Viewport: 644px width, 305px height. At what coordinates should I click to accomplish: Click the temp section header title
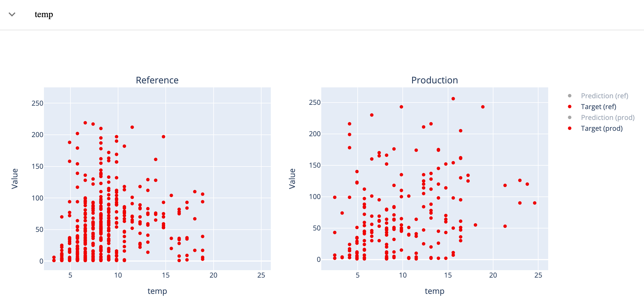pyautogui.click(x=44, y=14)
